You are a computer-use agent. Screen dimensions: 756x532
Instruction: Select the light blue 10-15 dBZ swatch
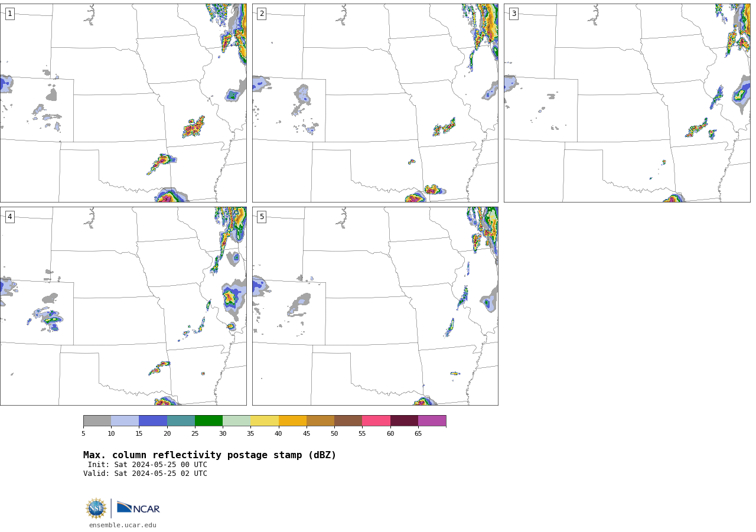125,421
